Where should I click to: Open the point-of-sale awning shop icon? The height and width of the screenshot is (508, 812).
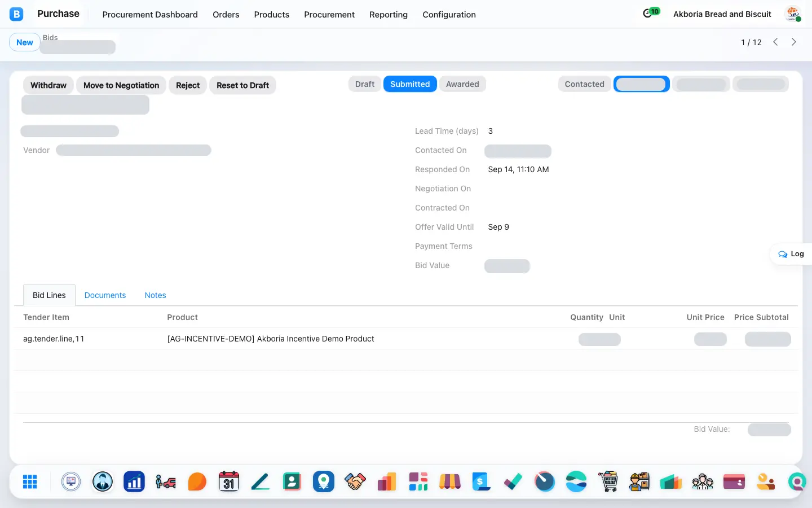[x=450, y=481]
